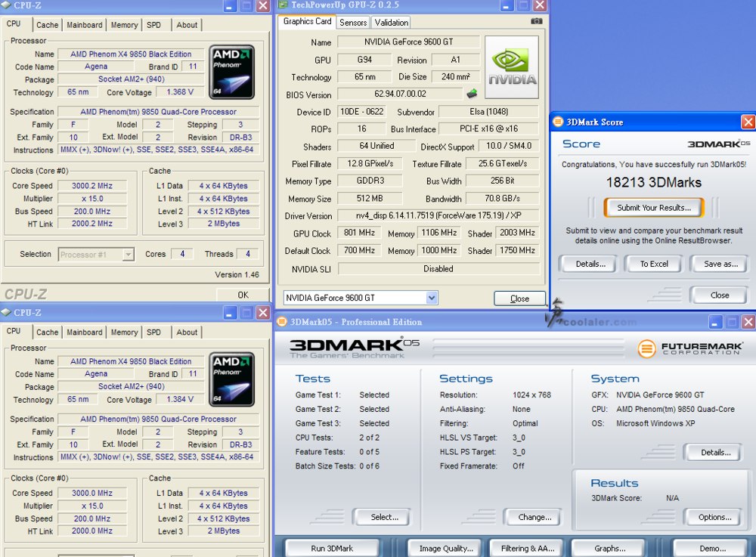Click the GPU Clock value 801 MHz
Viewport: 756px width, 557px height.
click(359, 233)
